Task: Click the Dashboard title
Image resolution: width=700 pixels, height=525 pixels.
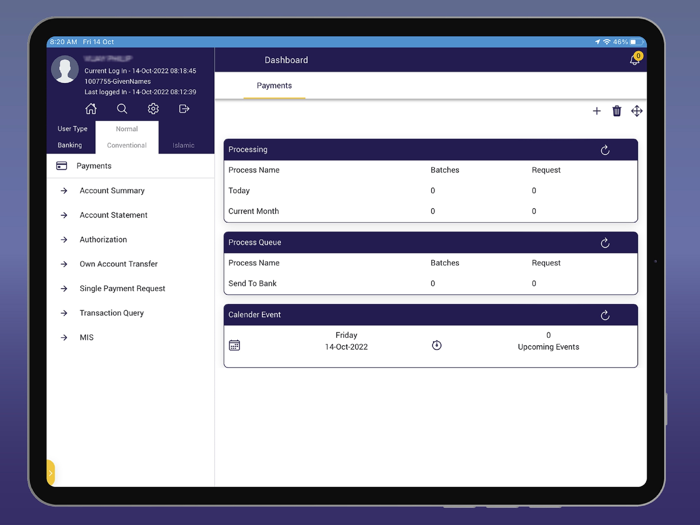Action: 286,60
